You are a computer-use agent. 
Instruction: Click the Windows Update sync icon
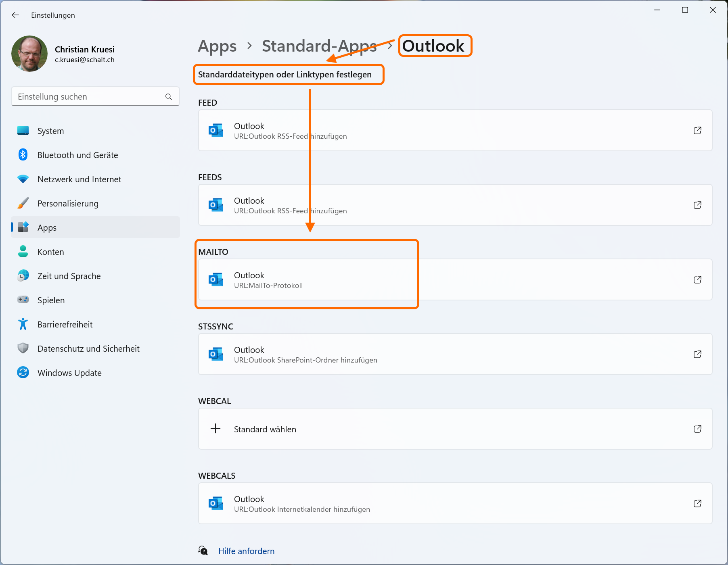click(x=23, y=373)
